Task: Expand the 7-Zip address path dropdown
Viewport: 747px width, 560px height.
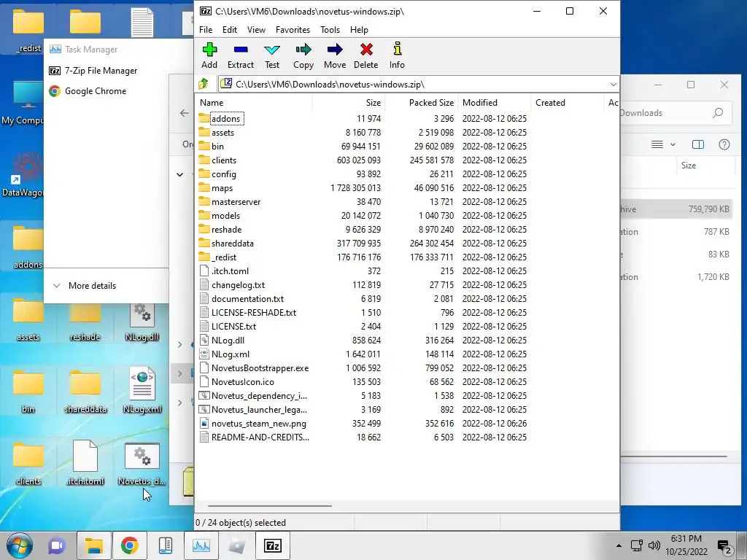Action: 613,85
